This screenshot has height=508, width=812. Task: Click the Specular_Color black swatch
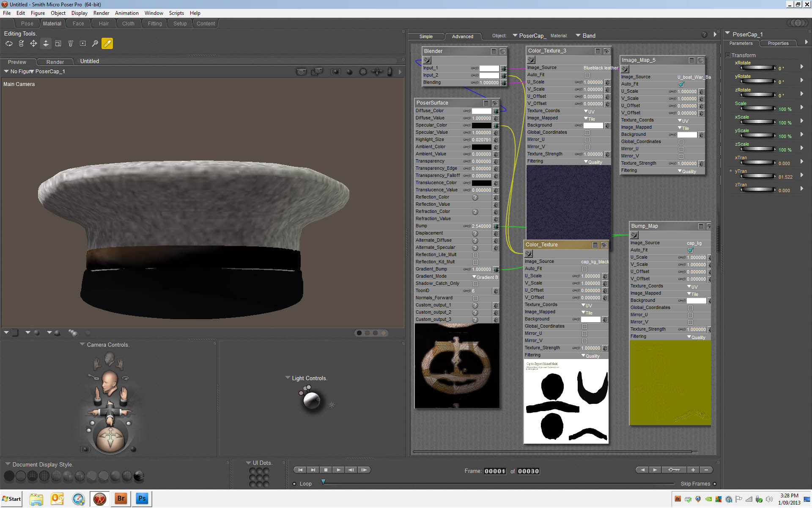click(481, 125)
